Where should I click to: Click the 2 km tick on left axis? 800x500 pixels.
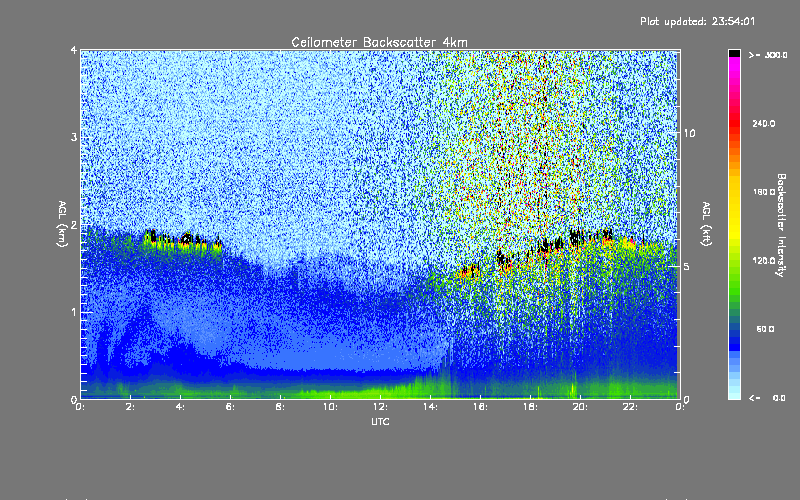click(x=74, y=225)
